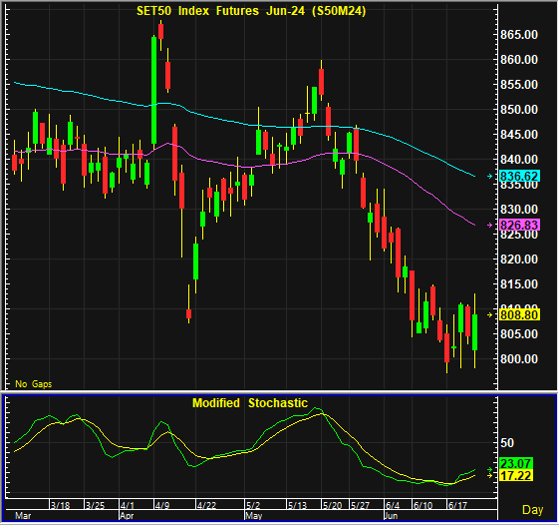Screen dimensions: 559x525
Task: Click the 50 level on stochastic axis
Action: click(507, 443)
